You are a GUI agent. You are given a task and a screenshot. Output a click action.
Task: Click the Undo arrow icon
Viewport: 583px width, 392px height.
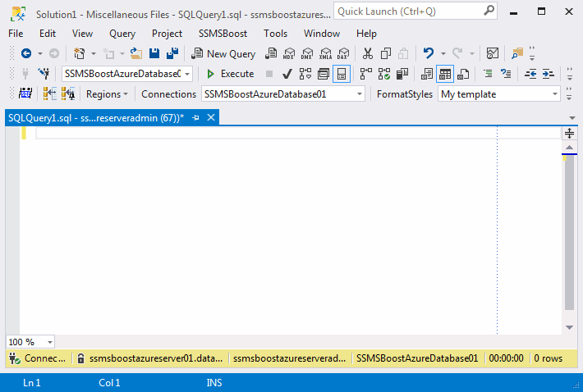click(429, 53)
